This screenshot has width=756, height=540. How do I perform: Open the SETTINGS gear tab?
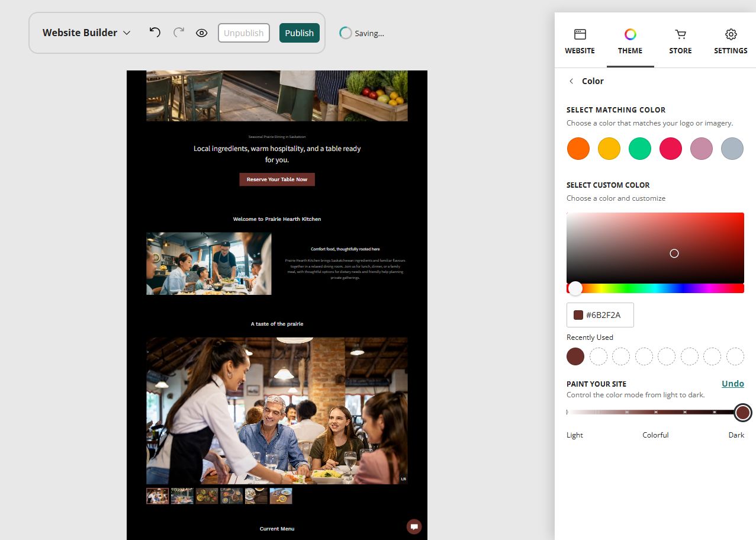click(x=731, y=41)
